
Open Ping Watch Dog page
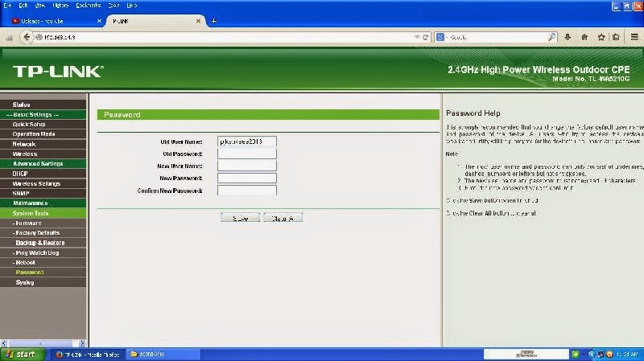(43, 252)
